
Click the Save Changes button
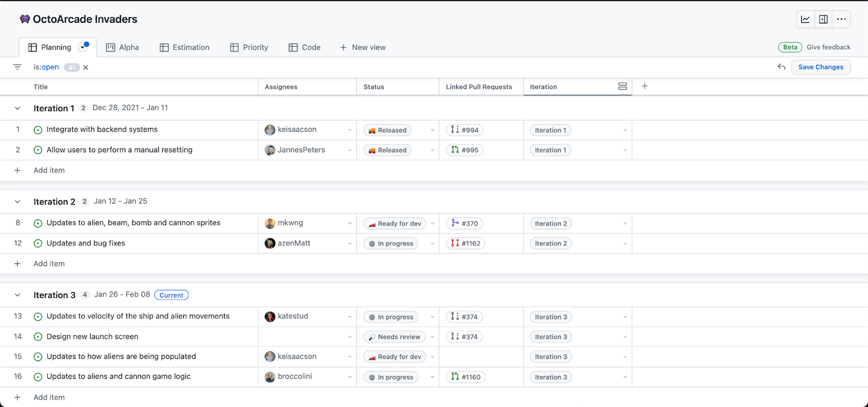pos(820,67)
